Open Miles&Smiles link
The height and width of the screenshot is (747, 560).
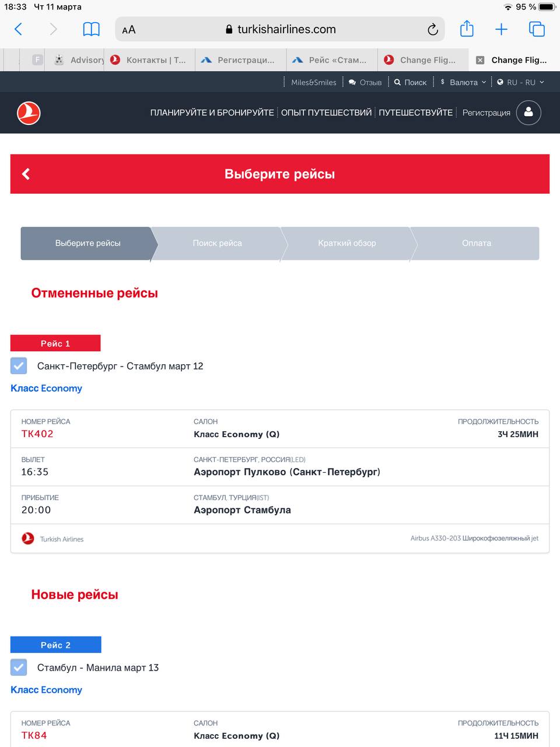pyautogui.click(x=314, y=82)
